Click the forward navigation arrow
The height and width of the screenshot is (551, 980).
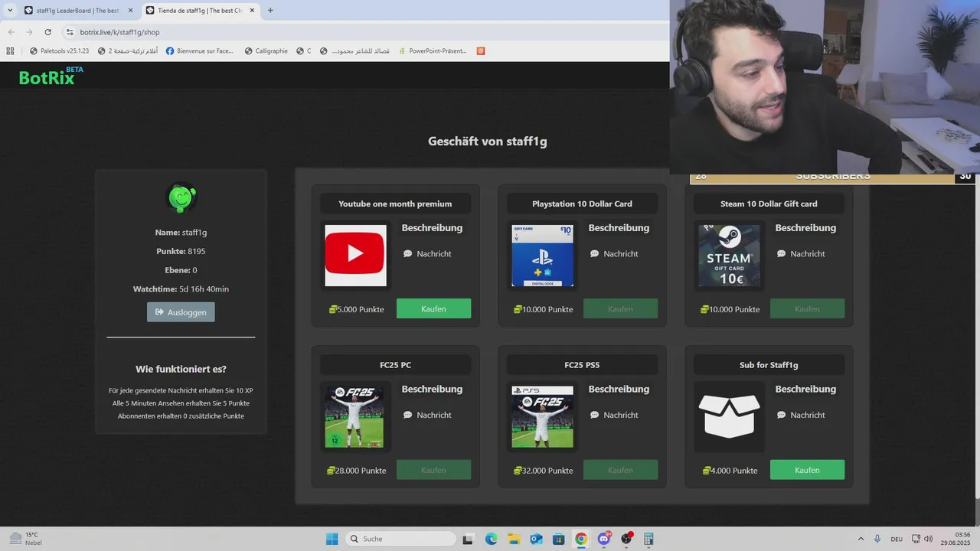[x=29, y=32]
